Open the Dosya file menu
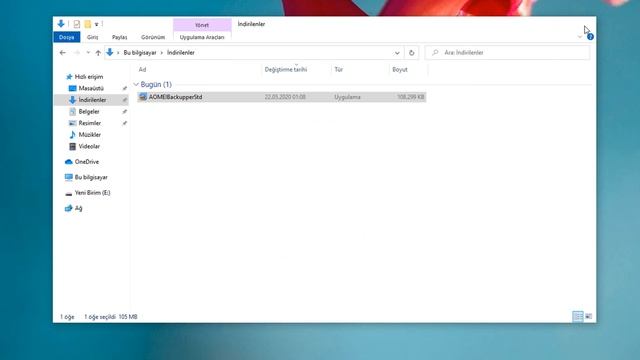The width and height of the screenshot is (640, 360). pyautogui.click(x=67, y=37)
